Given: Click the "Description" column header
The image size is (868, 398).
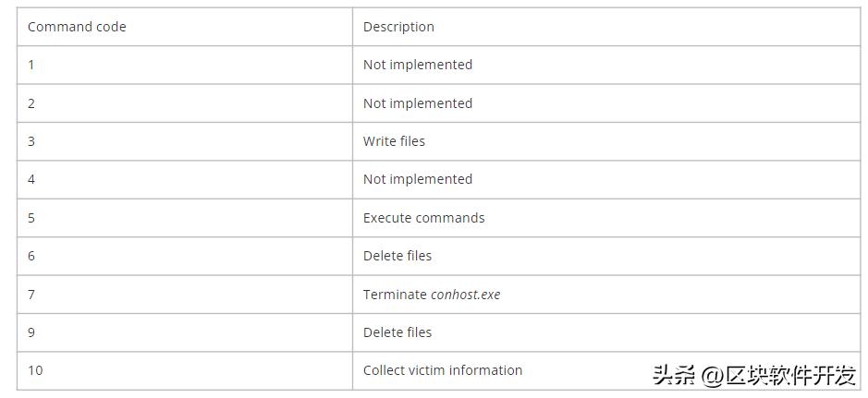Looking at the screenshot, I should [x=398, y=27].
